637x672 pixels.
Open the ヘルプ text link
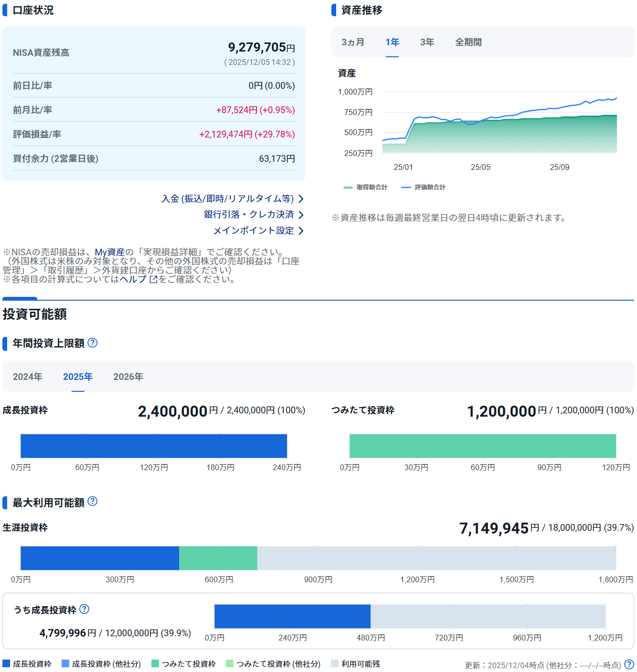pyautogui.click(x=133, y=279)
